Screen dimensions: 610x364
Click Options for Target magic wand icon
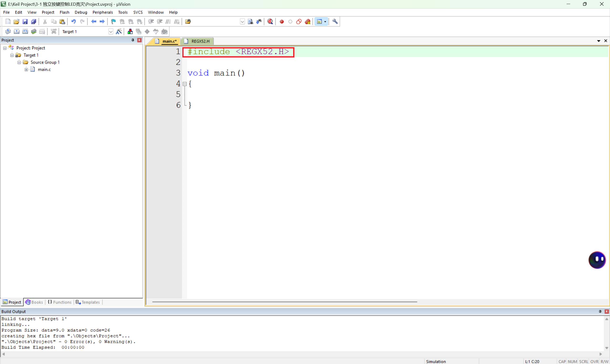pyautogui.click(x=119, y=31)
